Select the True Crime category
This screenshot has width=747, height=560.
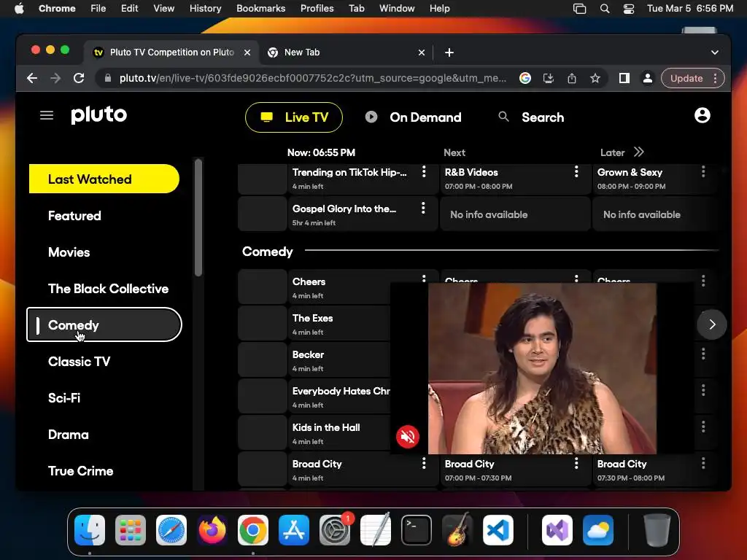tap(80, 471)
